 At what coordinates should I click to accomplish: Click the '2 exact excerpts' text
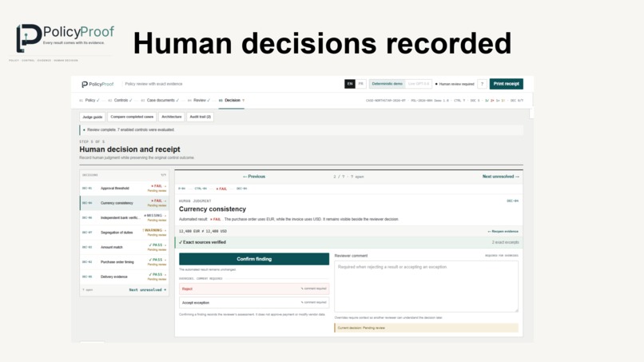click(505, 242)
